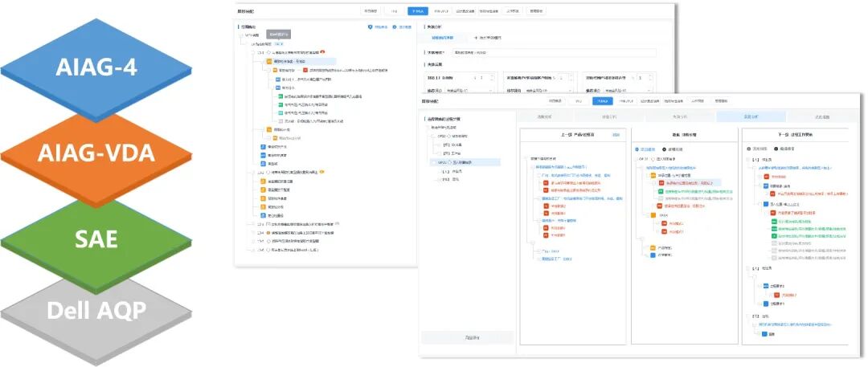Image resolution: width=868 pixels, height=367 pixels.
Task: Select the highlighted yellow-icon row in back window tree
Action: click(301, 62)
